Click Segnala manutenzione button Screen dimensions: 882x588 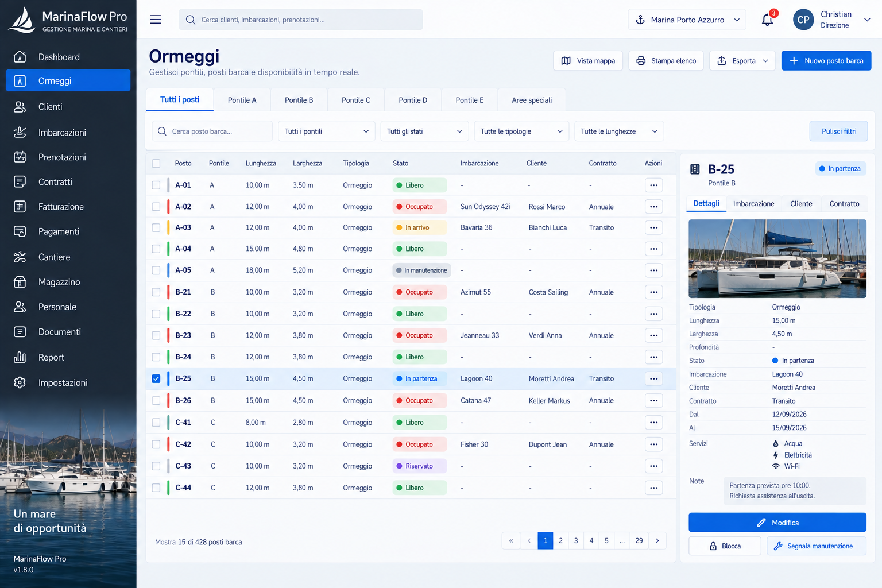pos(817,546)
